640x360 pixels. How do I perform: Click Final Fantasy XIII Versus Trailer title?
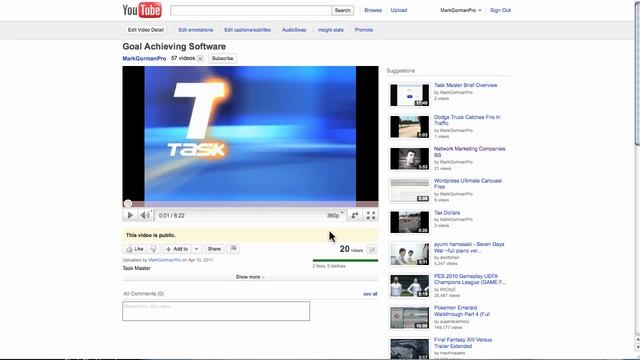pos(463,343)
